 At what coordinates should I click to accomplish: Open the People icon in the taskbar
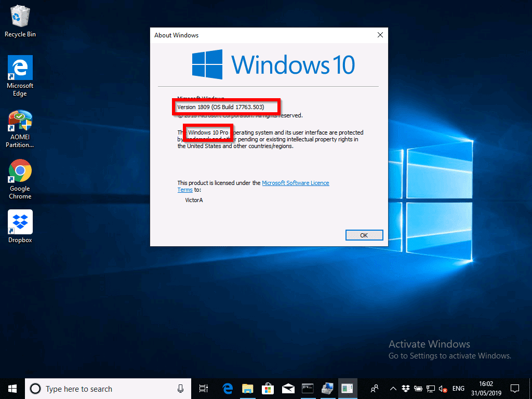point(375,389)
